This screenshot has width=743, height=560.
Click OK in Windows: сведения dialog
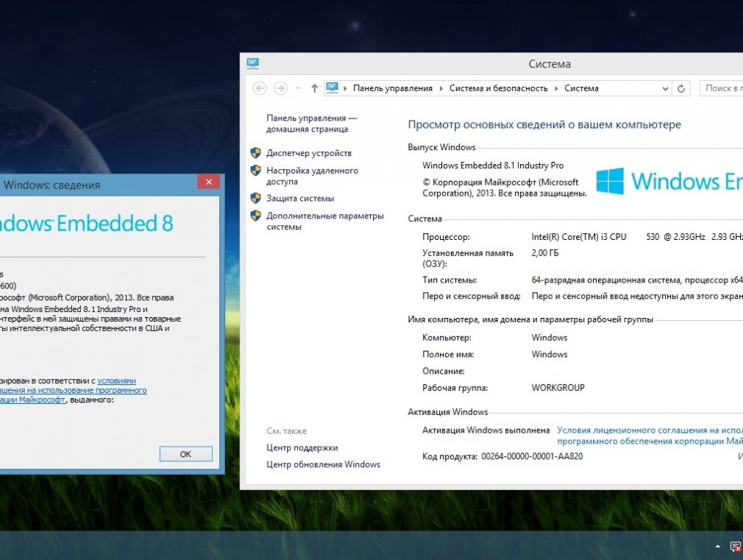tap(185, 454)
